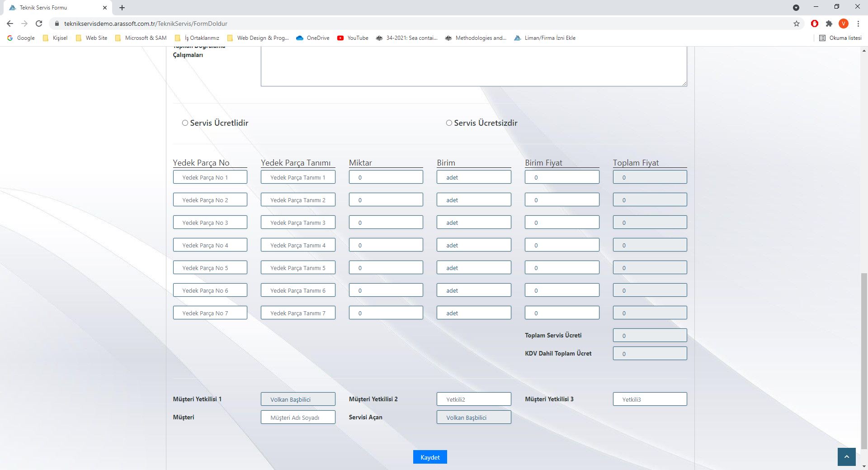Click the address bar URL

(x=146, y=24)
